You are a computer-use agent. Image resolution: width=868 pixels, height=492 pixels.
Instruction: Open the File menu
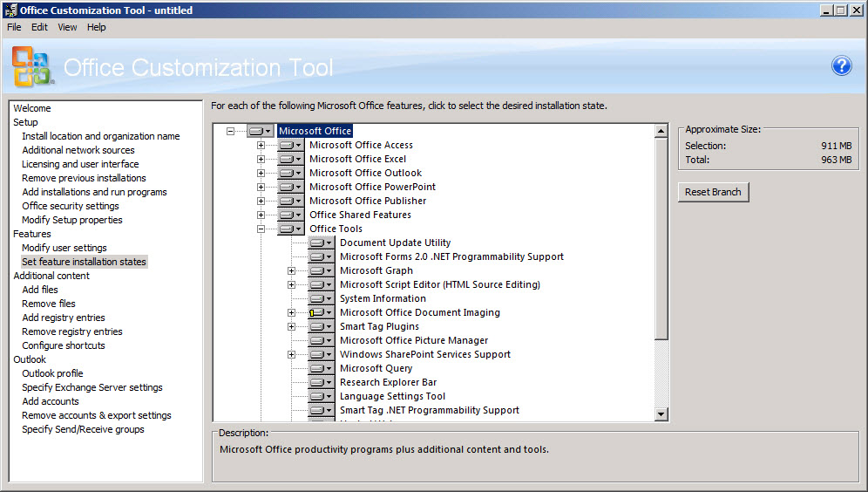click(14, 27)
